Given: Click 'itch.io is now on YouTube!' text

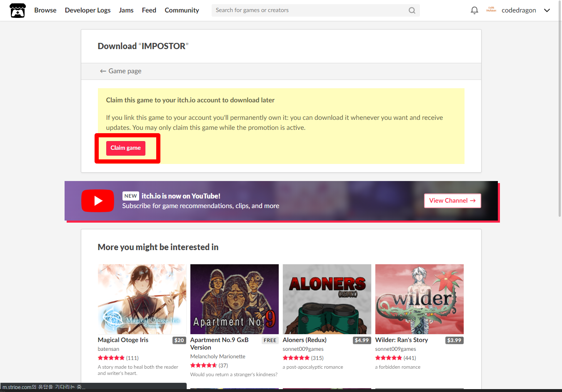Looking at the screenshot, I should [x=181, y=196].
